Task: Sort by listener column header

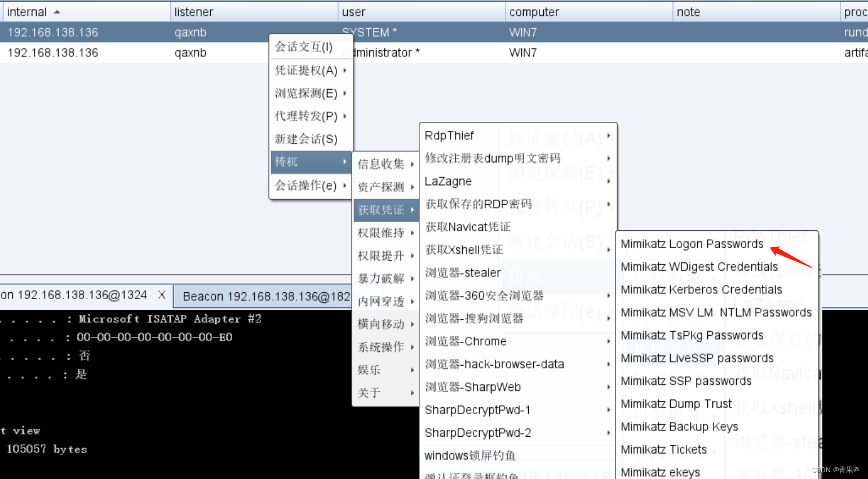Action: tap(254, 12)
